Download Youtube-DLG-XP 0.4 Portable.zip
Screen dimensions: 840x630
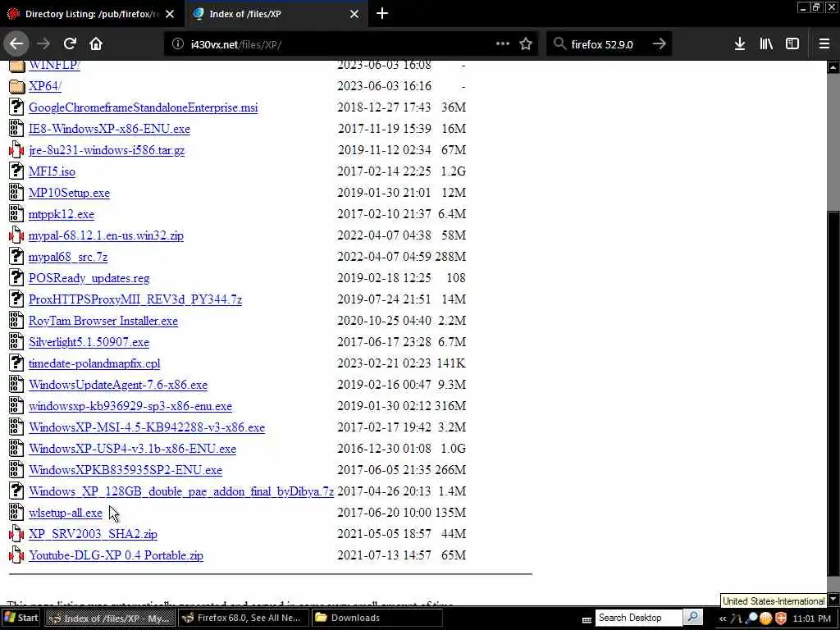tap(116, 555)
